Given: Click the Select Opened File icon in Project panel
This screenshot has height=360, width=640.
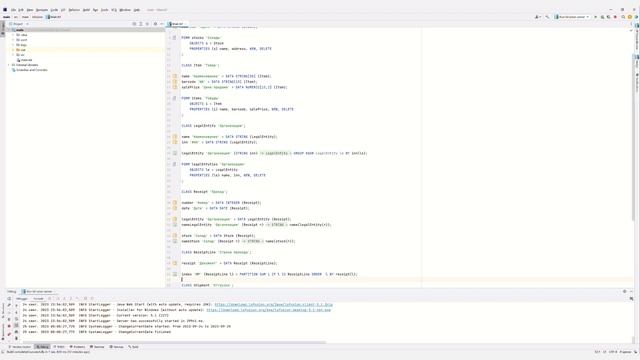Looking at the screenshot, I should pyautogui.click(x=134, y=24).
